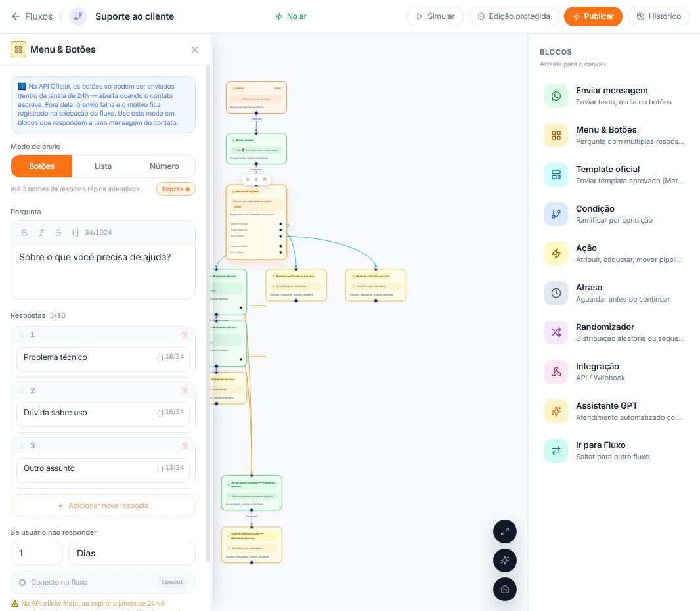The width and height of the screenshot is (700, 611).
Task: Click the canvas home reset button
Action: click(x=505, y=589)
